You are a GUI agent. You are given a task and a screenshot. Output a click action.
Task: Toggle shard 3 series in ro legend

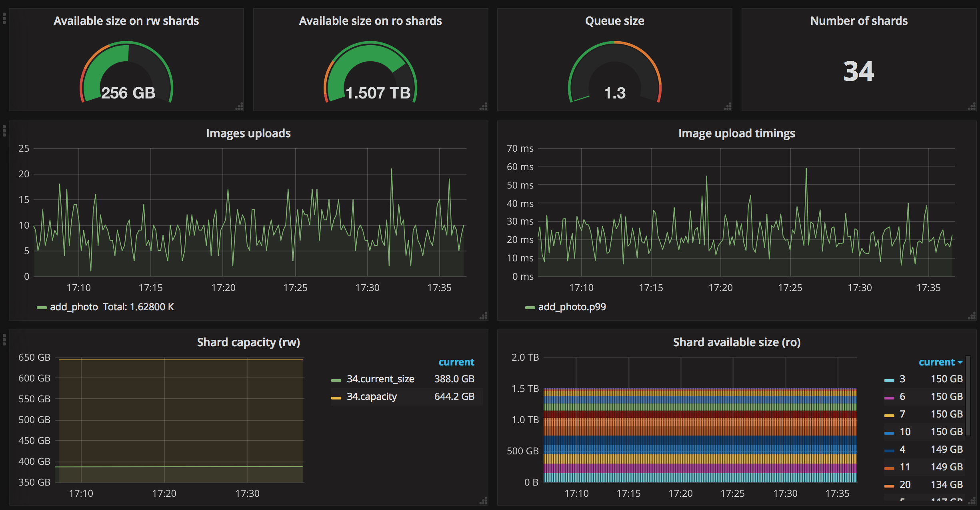pos(902,379)
